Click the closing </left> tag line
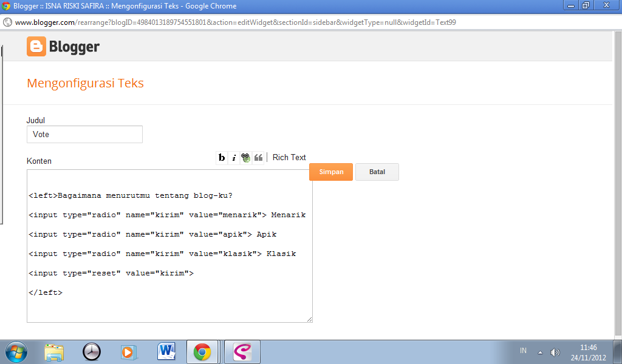Screen dimensions: 622x364 [46, 292]
